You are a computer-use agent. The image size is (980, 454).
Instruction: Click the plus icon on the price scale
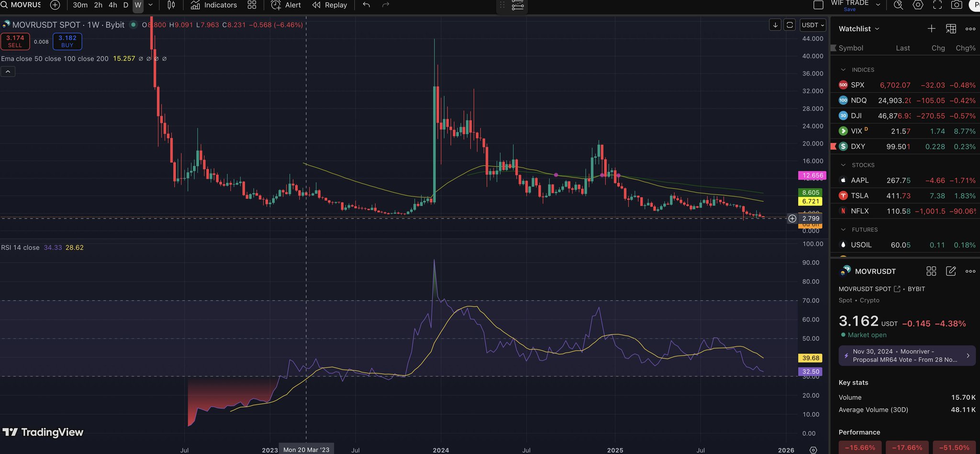pos(792,218)
